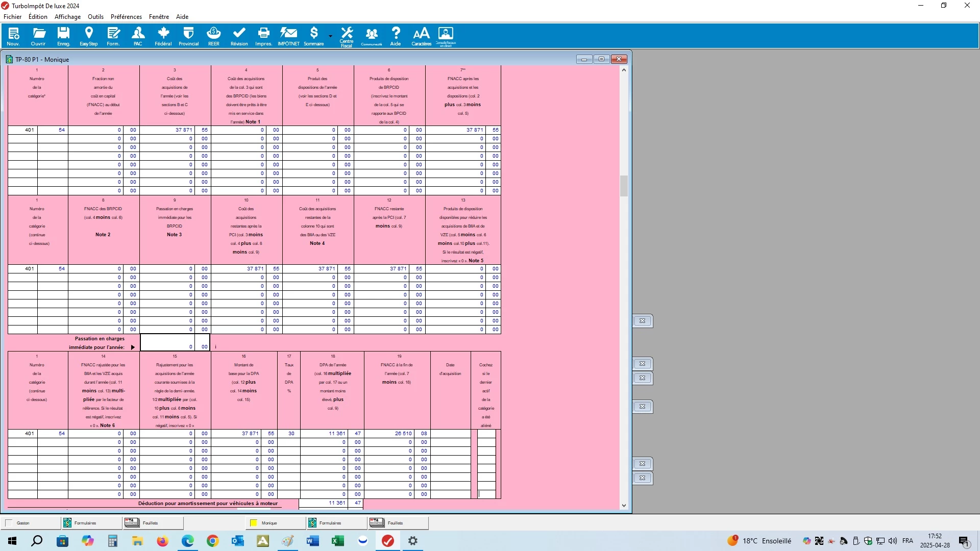Click the form scrollbar down arrow

pos(624,506)
